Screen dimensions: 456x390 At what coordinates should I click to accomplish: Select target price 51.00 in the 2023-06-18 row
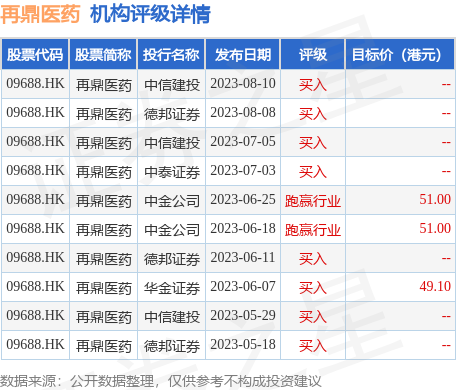point(435,228)
